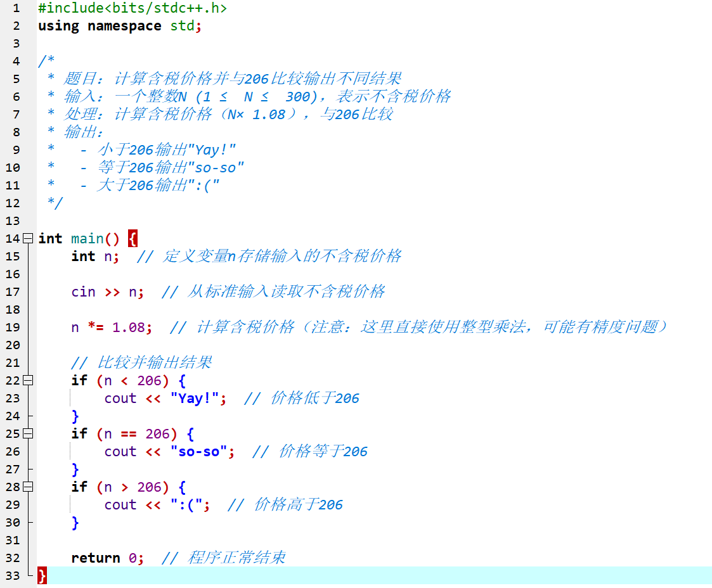Collapse the if (n > 206) block

(x=28, y=487)
